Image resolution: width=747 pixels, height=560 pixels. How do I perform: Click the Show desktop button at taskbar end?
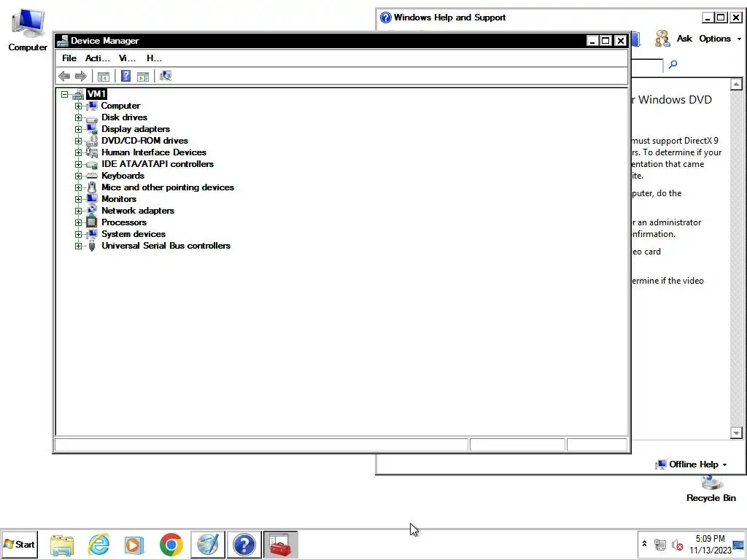click(738, 544)
